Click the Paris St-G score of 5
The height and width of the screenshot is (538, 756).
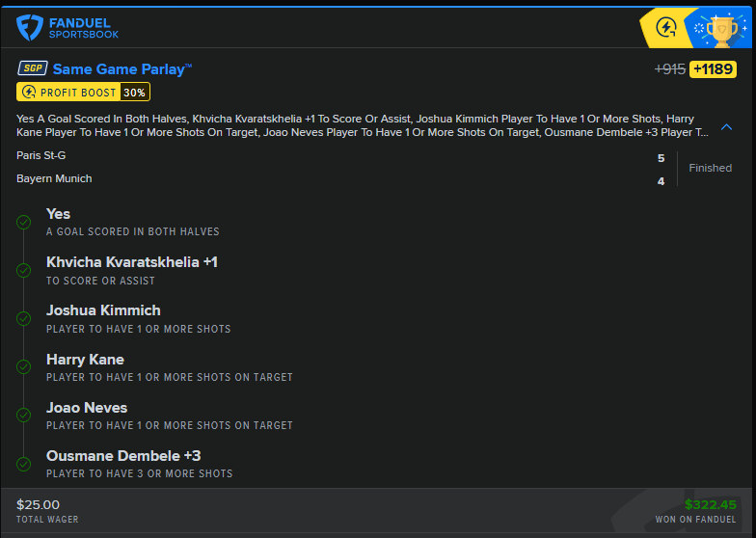click(x=661, y=158)
